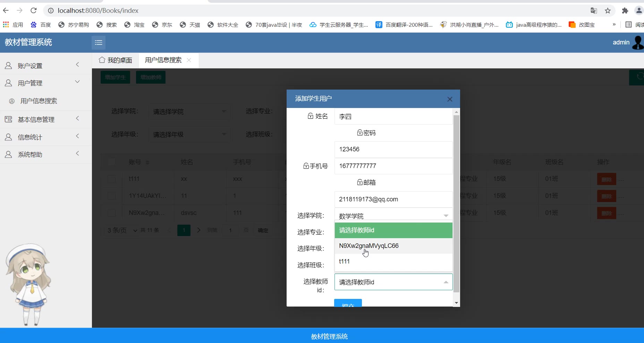The image size is (644, 343).
Task: Open the browser extensions puzzle icon
Action: click(625, 11)
